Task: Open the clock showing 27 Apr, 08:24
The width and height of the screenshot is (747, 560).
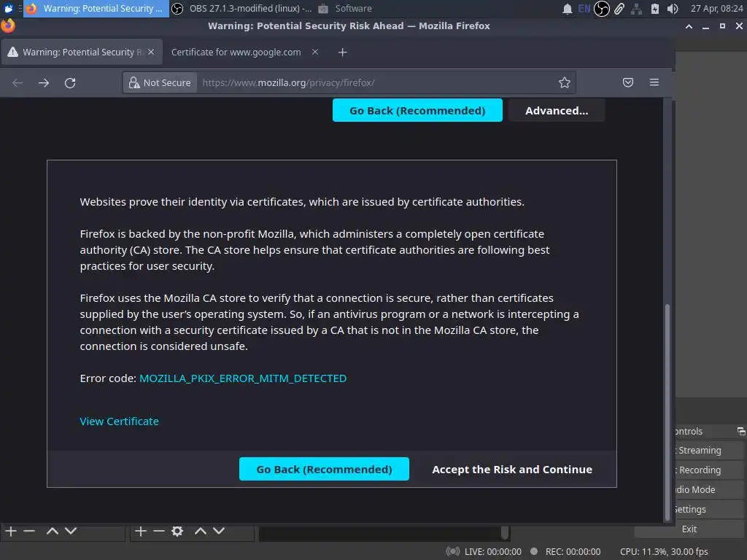Action: click(x=716, y=9)
